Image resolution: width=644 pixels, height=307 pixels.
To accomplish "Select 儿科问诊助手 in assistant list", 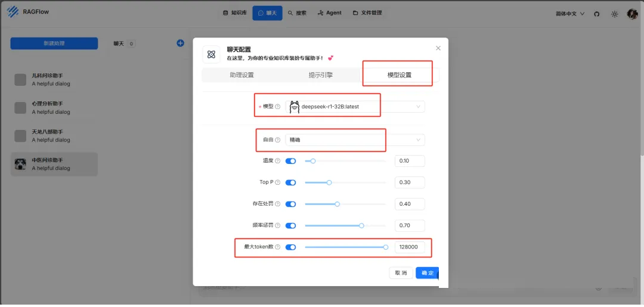I will [x=54, y=80].
